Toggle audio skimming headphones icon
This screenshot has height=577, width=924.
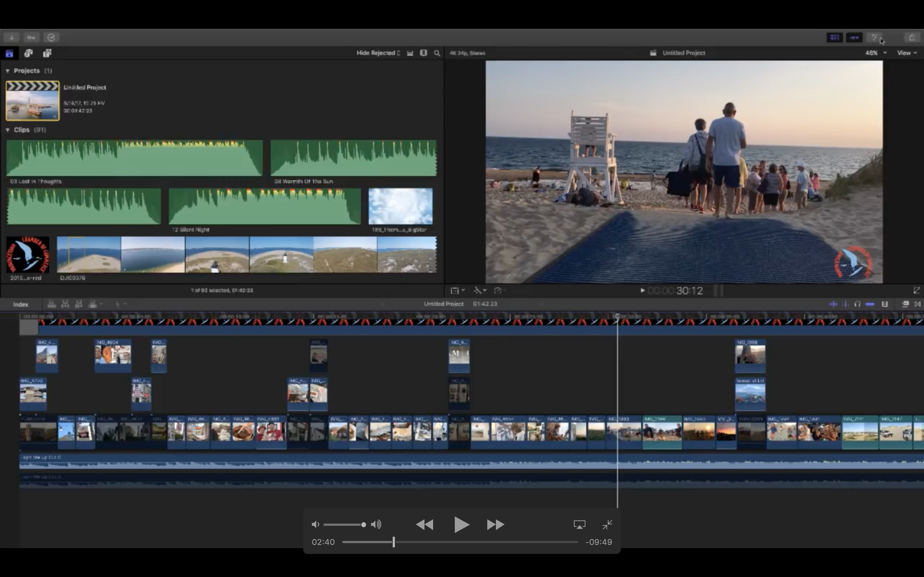point(858,304)
